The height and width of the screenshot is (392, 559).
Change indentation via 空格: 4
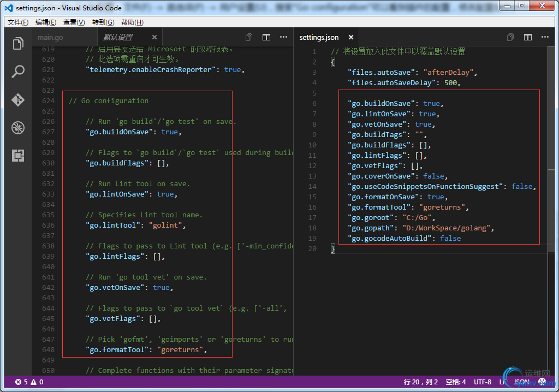(x=456, y=382)
